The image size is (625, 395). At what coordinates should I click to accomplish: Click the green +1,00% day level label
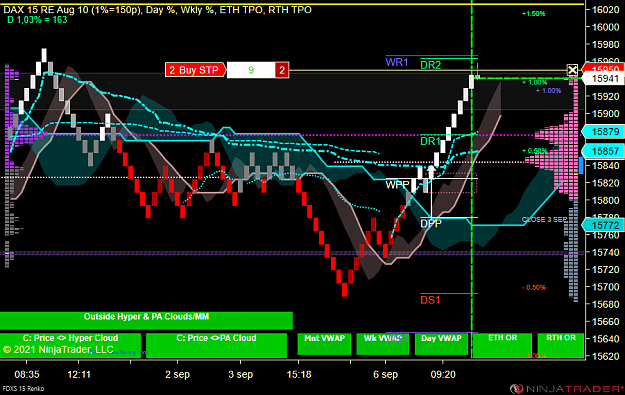pos(535,83)
